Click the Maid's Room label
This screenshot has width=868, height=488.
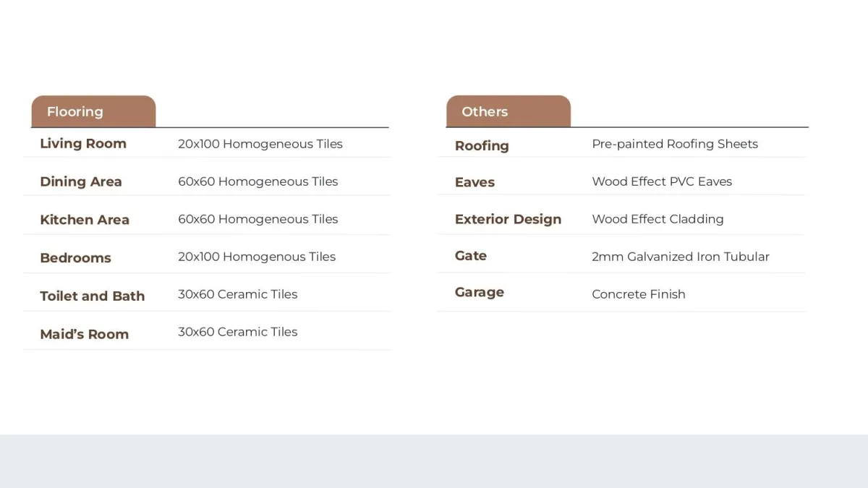[85, 334]
